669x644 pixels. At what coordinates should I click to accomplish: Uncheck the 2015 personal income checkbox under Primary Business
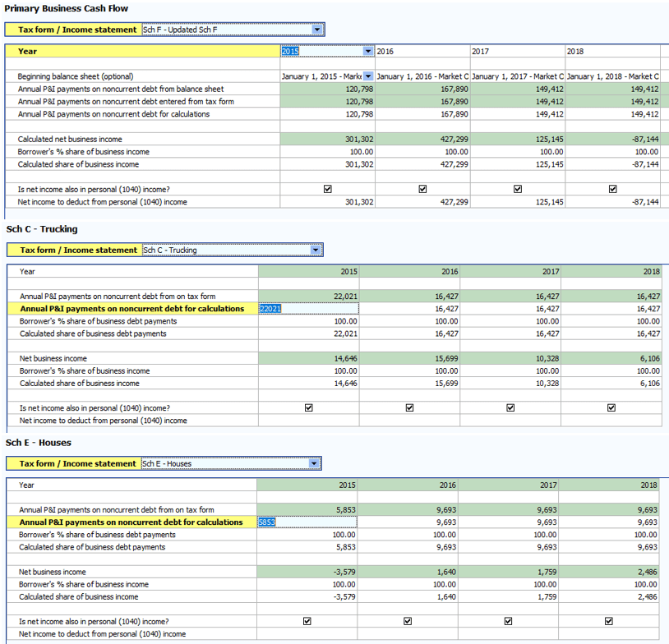(327, 189)
